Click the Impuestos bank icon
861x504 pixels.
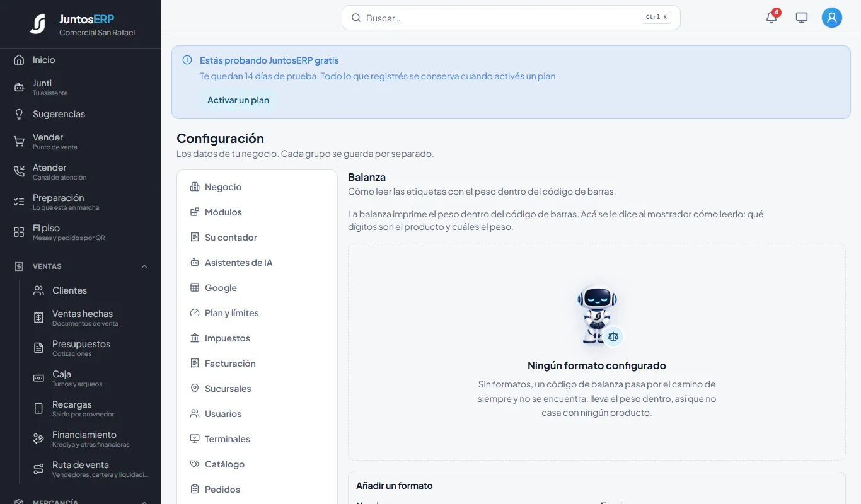[195, 338]
